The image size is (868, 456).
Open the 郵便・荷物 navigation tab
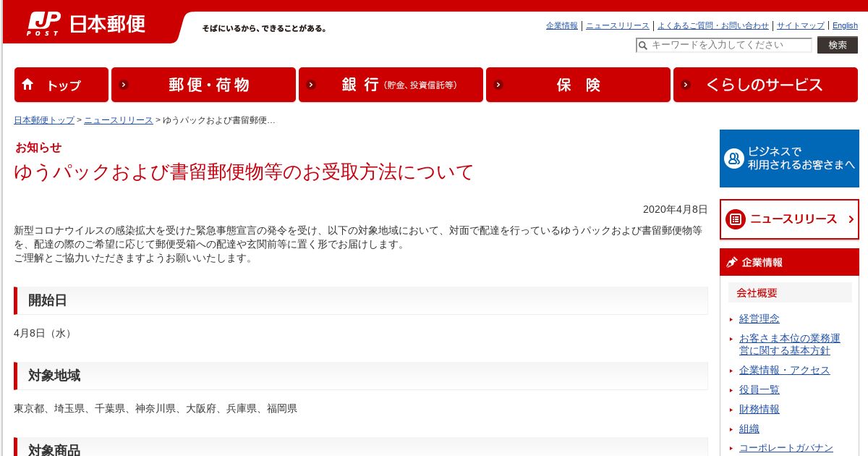[203, 85]
